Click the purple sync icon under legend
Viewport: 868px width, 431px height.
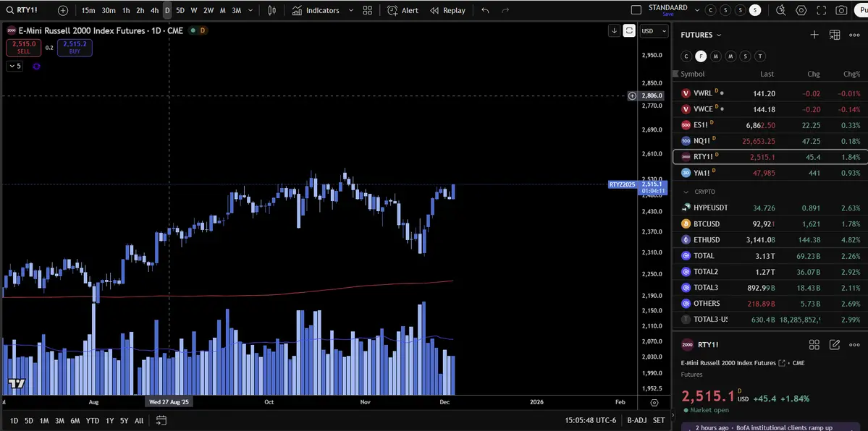(36, 67)
